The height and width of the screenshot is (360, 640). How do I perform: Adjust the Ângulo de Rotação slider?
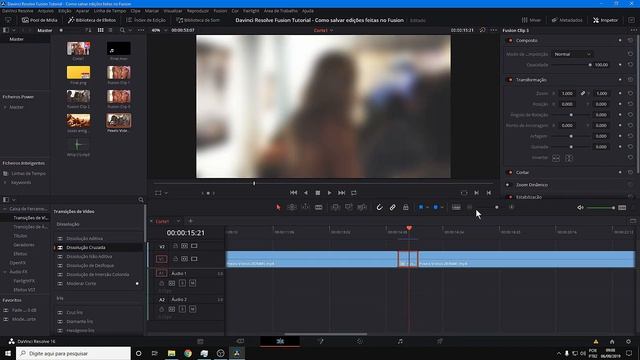coord(571,115)
